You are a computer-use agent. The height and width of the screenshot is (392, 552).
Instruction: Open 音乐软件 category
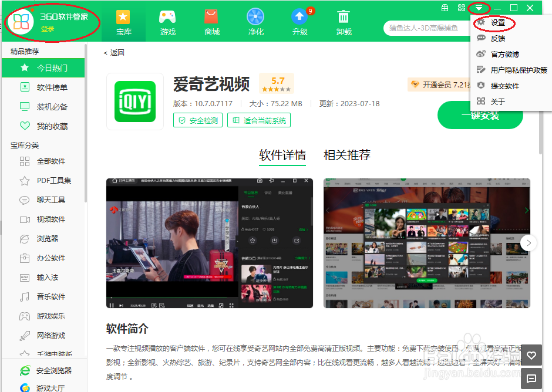(x=43, y=296)
